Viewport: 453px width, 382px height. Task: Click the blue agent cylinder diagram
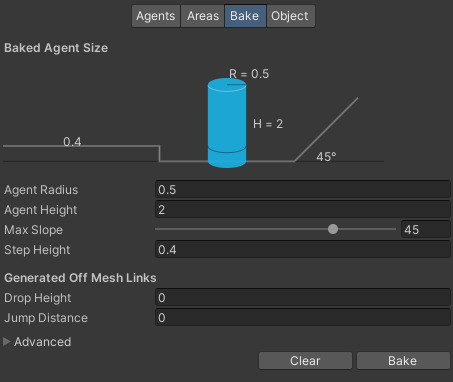click(x=227, y=123)
